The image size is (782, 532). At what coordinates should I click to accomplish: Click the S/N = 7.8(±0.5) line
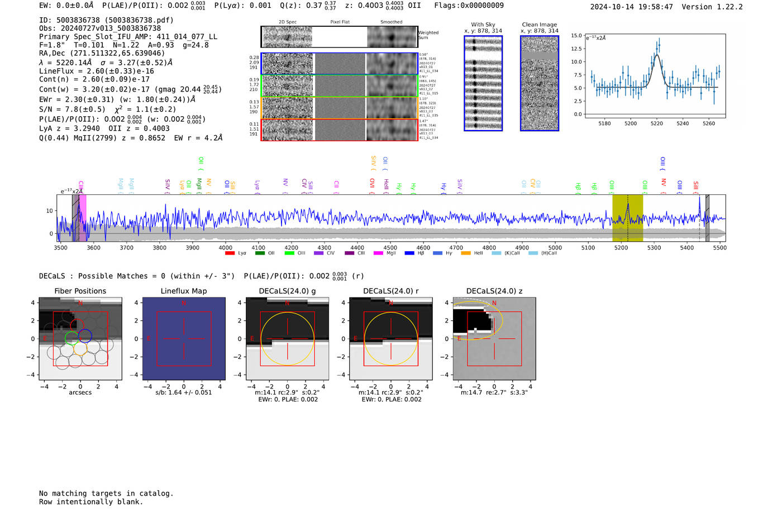107,109
